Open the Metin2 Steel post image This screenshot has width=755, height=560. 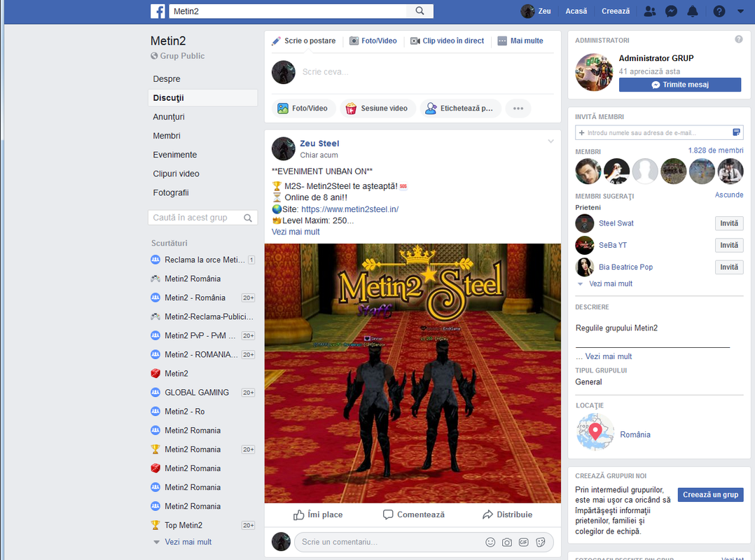[x=413, y=373]
